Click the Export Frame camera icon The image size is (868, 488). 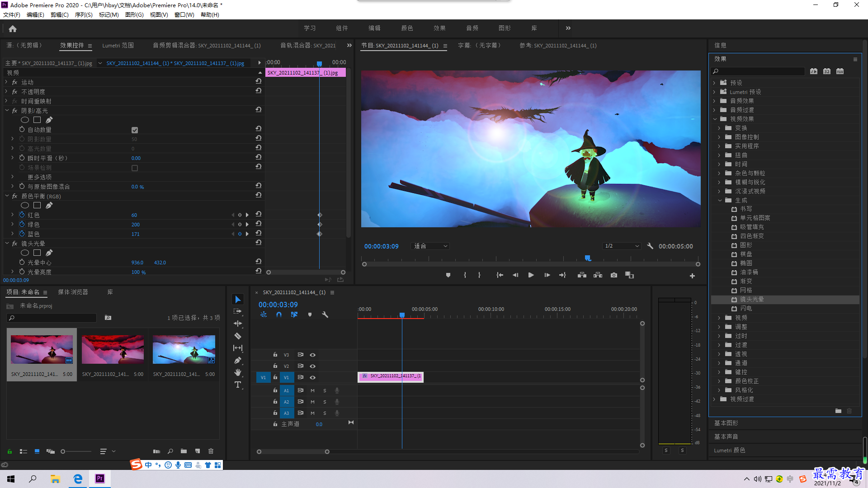(x=614, y=275)
